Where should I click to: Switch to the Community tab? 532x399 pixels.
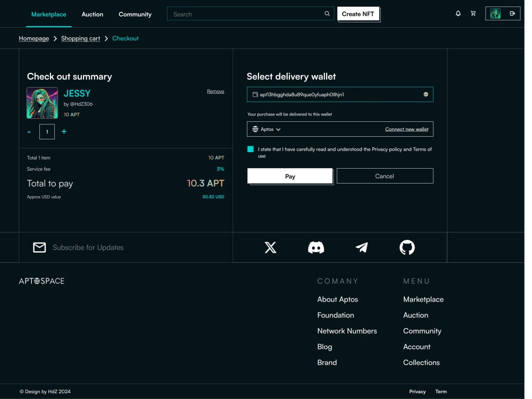click(x=135, y=14)
